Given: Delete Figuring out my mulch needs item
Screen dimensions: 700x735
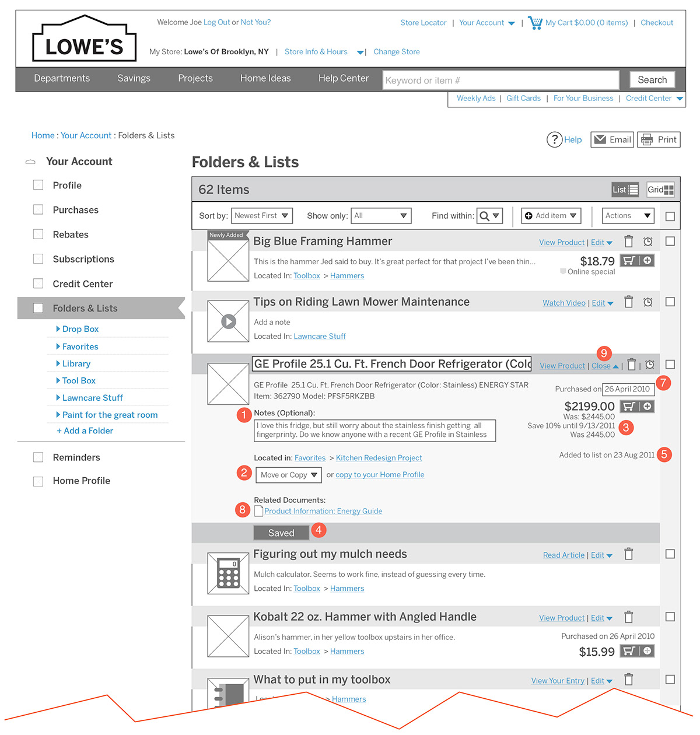Looking at the screenshot, I should pos(628,554).
